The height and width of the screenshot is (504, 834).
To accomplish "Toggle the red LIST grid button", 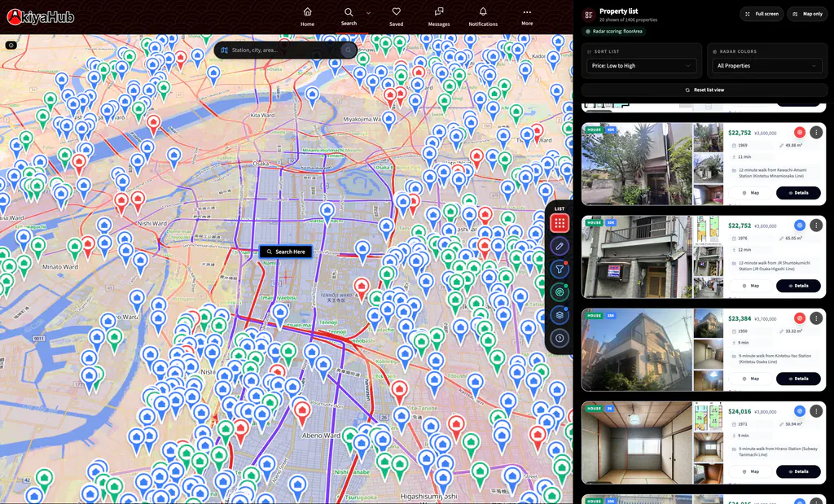I will [559, 223].
